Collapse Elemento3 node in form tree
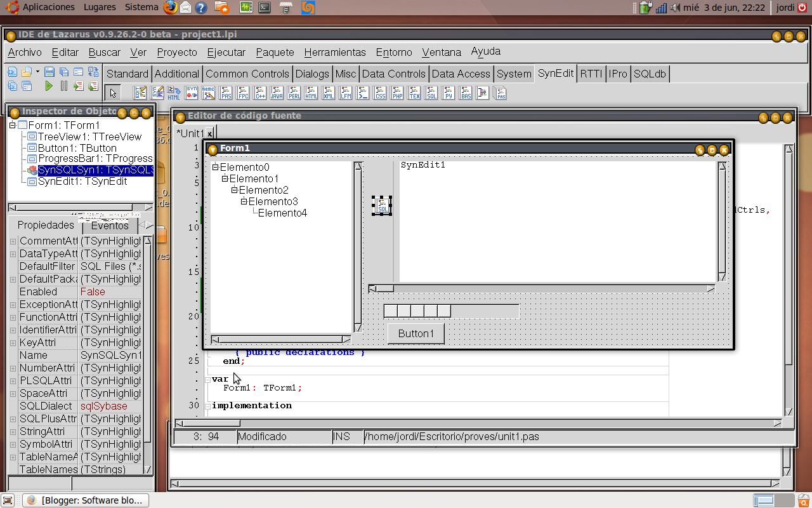Screen dimensions: 812x508 pos(244,202)
